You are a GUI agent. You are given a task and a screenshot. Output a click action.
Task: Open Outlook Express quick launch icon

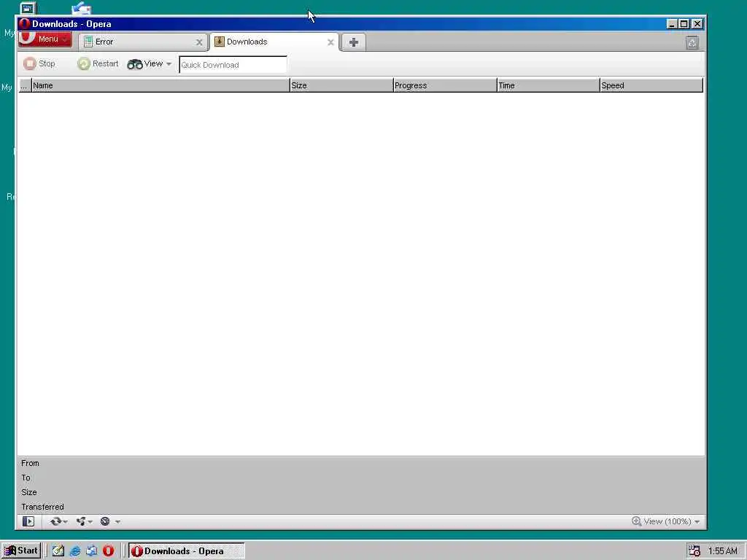pos(91,551)
